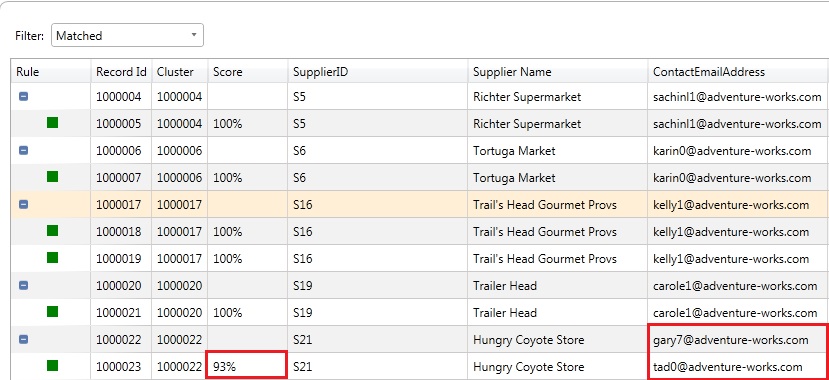Select carole1 email in row 1000020
Screen dimensions: 829x380
click(x=738, y=285)
